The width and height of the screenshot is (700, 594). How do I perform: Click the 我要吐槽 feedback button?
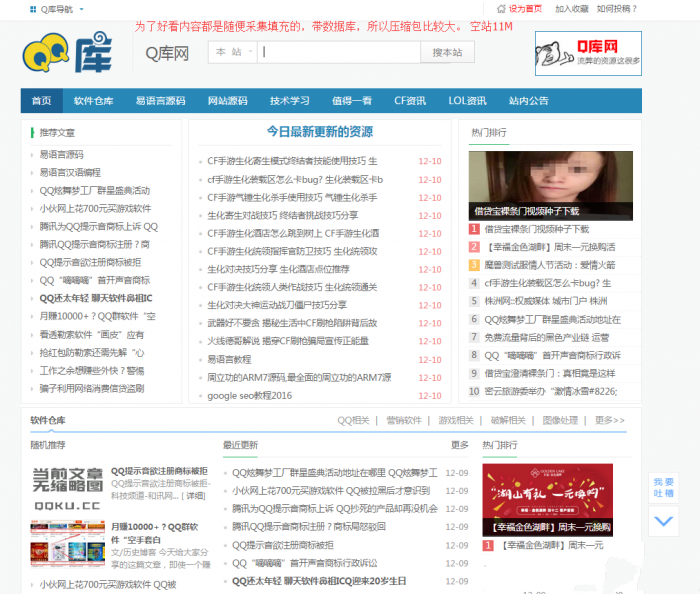click(x=662, y=487)
